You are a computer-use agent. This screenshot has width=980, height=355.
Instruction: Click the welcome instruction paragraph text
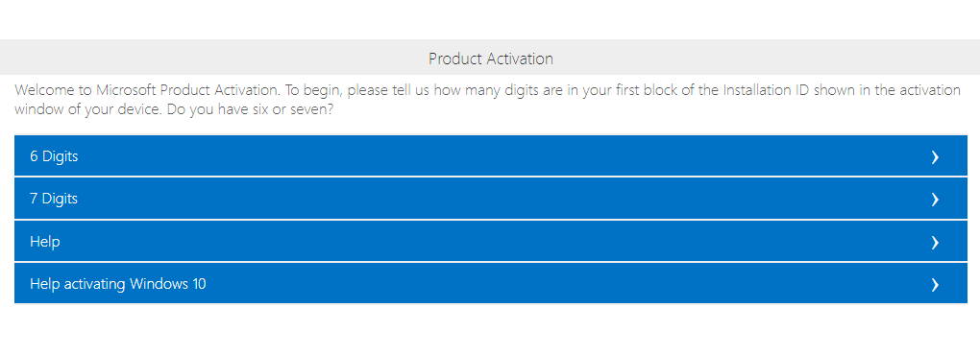487,100
